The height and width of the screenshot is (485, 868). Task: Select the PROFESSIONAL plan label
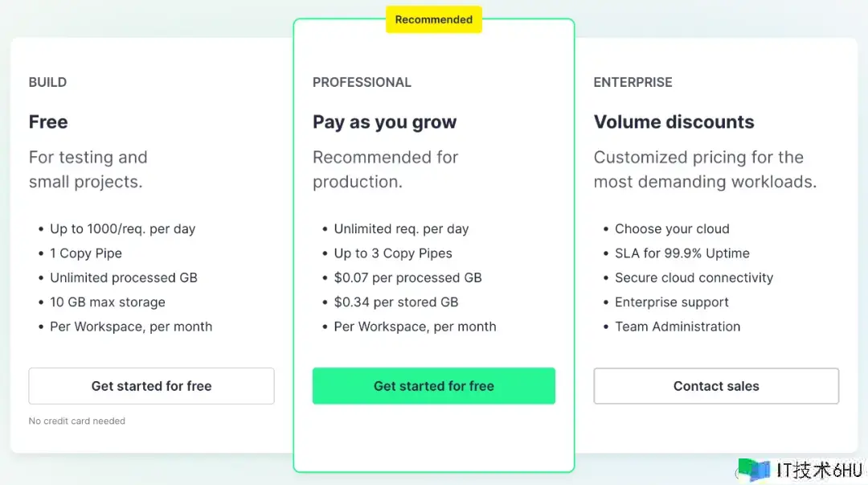pos(362,82)
